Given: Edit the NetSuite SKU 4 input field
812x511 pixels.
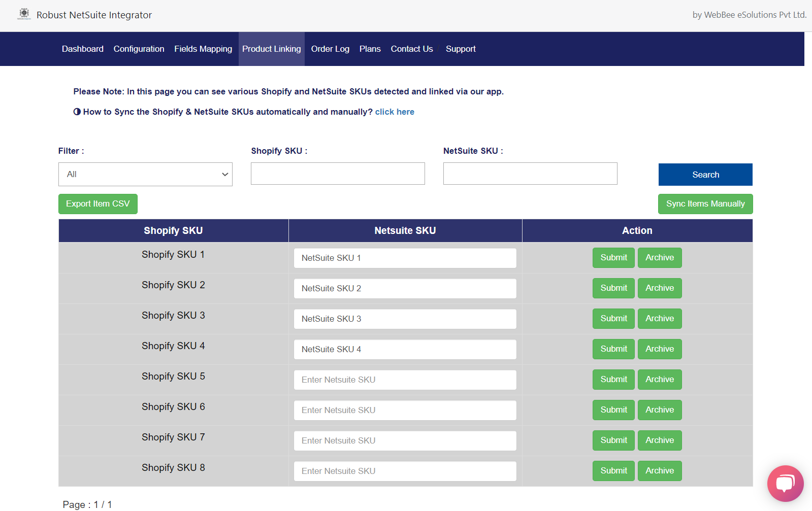Looking at the screenshot, I should tap(405, 349).
